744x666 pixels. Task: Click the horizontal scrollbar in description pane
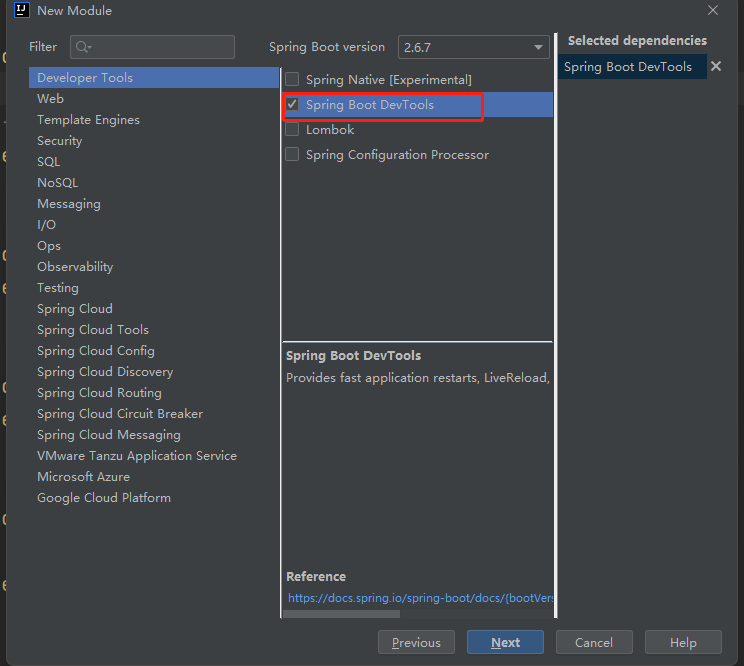coord(342,614)
